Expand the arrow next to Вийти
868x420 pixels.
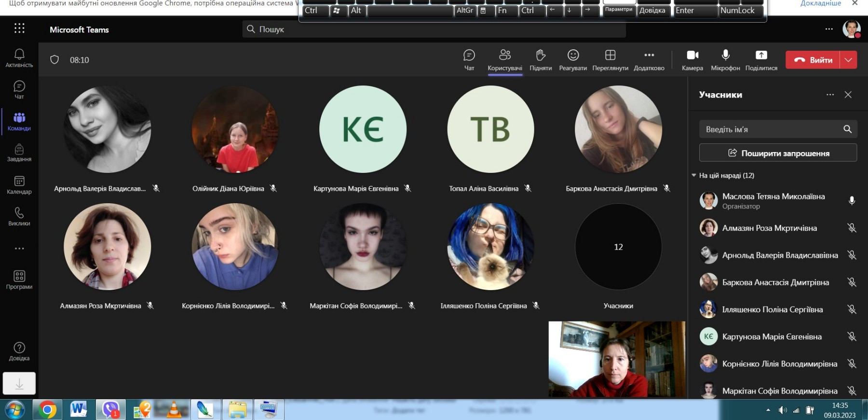tap(848, 60)
